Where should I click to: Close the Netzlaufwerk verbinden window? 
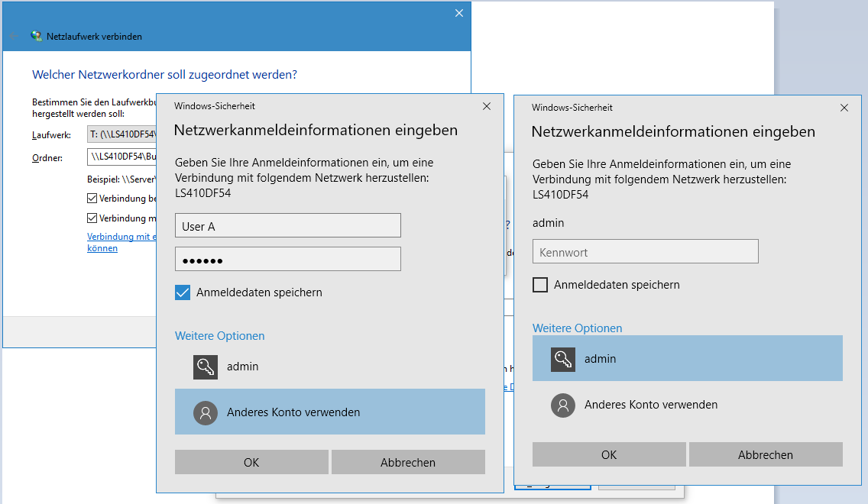[459, 13]
